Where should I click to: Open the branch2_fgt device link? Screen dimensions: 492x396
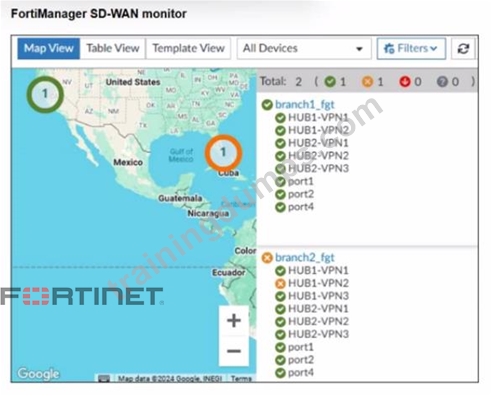coord(305,258)
